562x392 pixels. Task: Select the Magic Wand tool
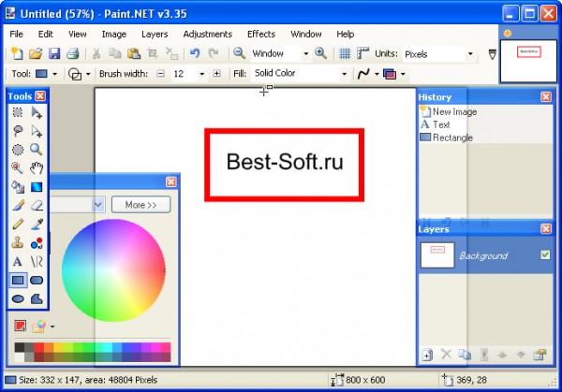pyautogui.click(x=18, y=168)
